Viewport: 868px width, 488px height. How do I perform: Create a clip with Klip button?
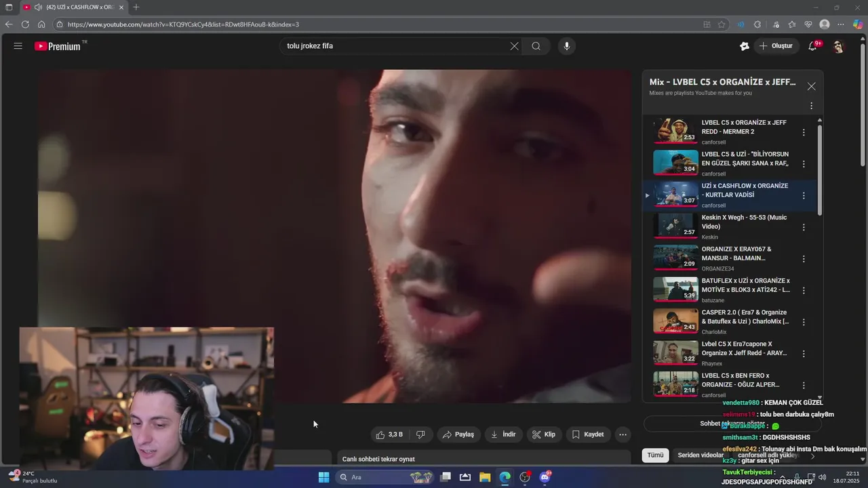pyautogui.click(x=544, y=434)
